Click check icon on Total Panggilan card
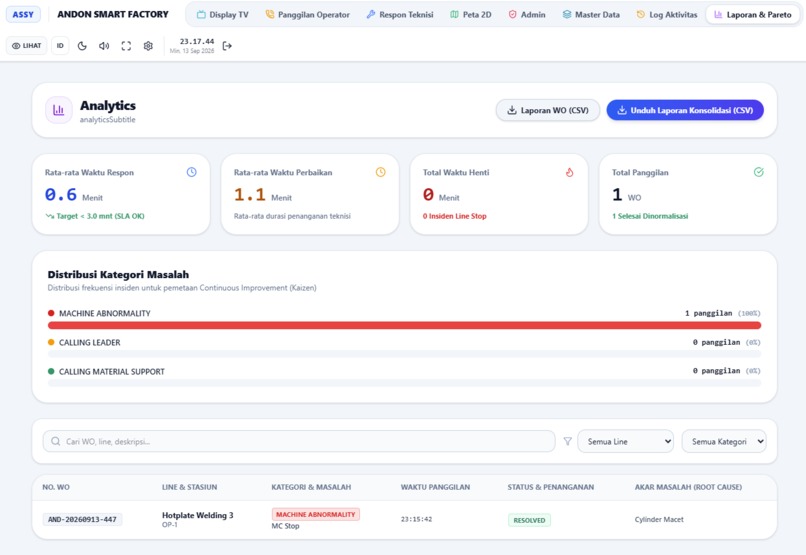The height and width of the screenshot is (555, 806). [x=759, y=172]
